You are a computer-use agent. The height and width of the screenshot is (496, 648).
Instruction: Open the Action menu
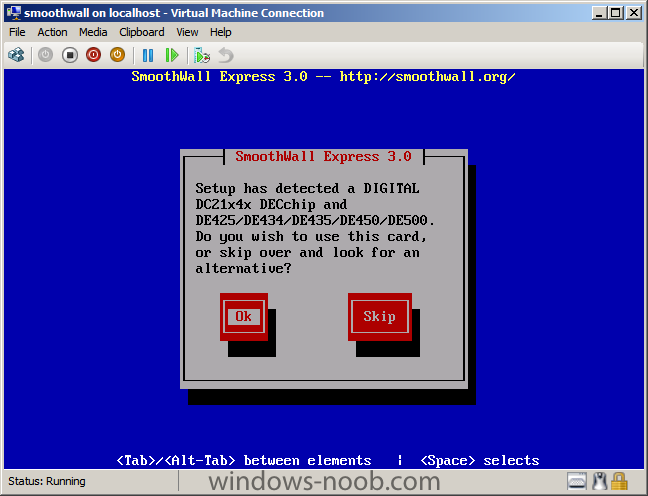(x=52, y=32)
